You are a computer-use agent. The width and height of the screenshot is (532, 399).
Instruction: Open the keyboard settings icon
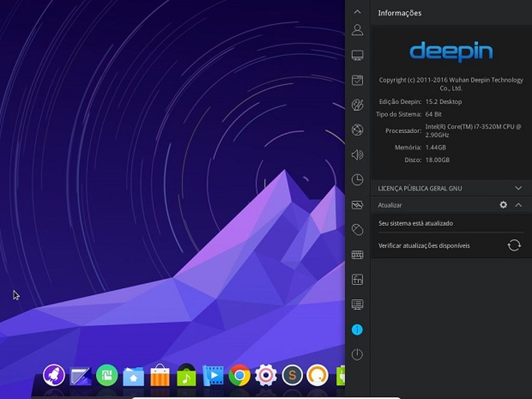coord(357,255)
